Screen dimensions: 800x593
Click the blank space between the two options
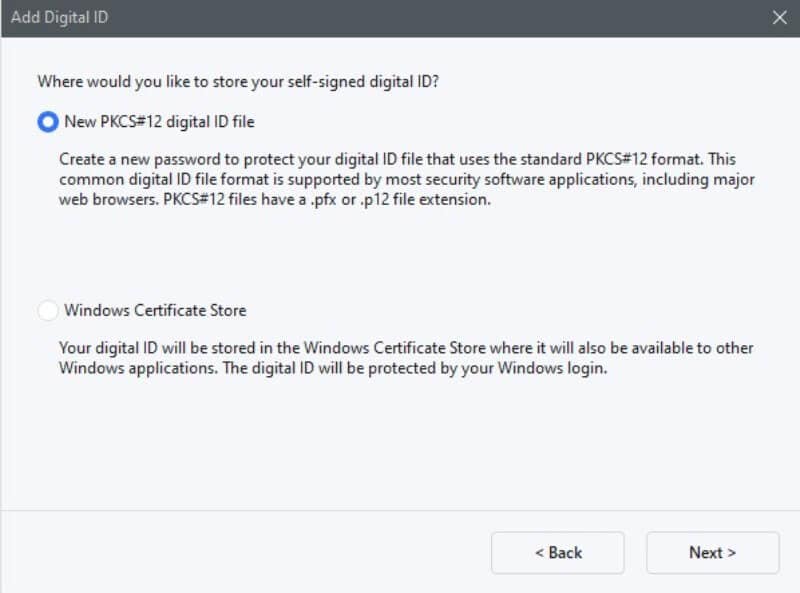click(400, 255)
